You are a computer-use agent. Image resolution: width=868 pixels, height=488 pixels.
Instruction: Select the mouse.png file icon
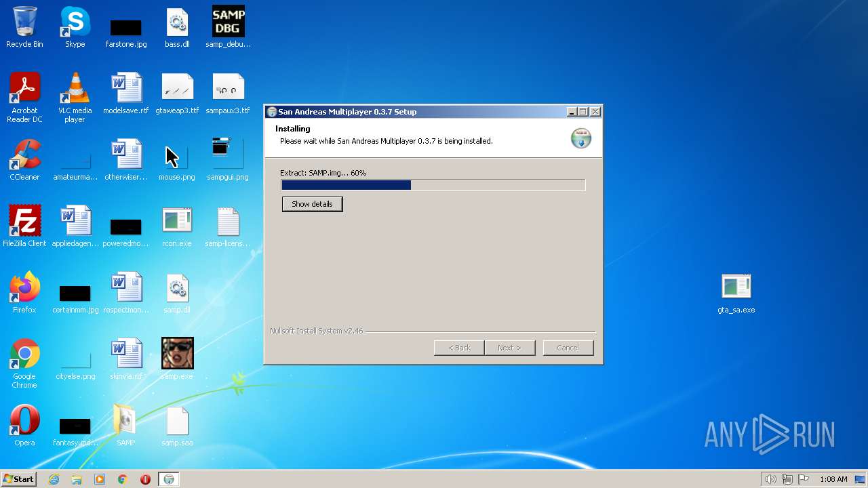(x=177, y=164)
